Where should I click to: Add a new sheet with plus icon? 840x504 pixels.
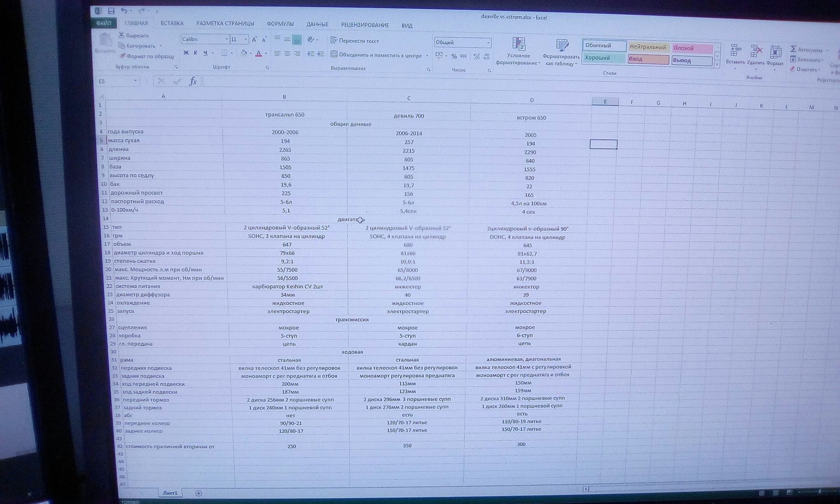(198, 493)
